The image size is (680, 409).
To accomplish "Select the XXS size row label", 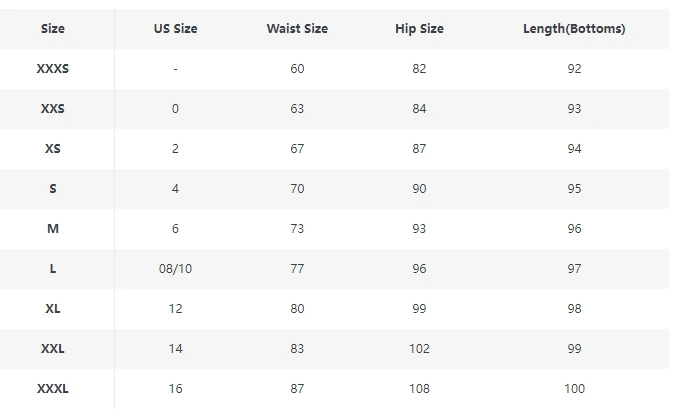I will [53, 109].
